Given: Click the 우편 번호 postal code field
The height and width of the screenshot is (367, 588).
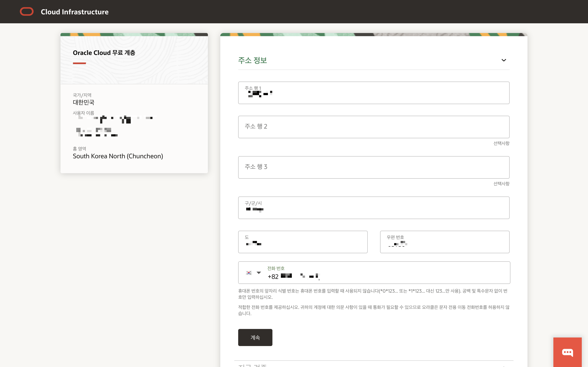Looking at the screenshot, I should click(445, 242).
